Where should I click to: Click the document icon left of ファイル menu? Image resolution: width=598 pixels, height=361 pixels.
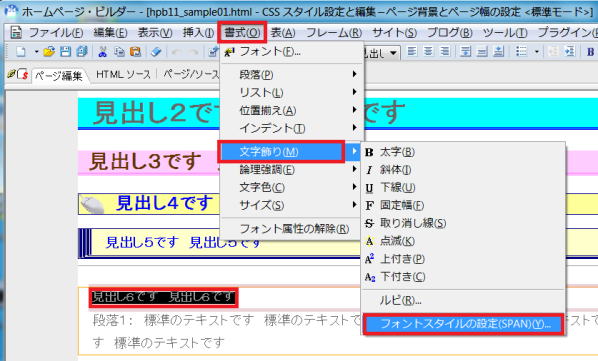(x=16, y=32)
